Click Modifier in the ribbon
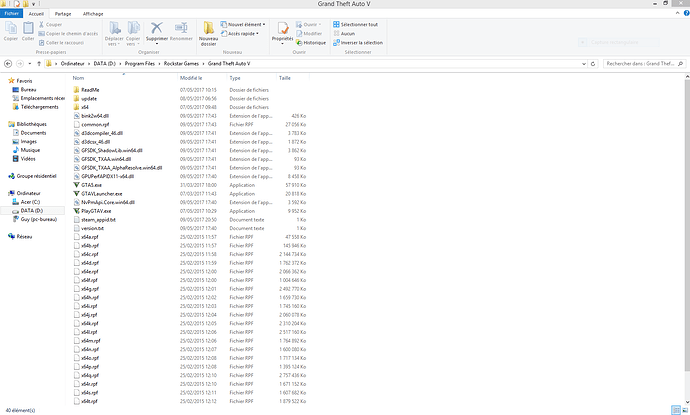Viewport: 690px width, 415px height. coord(309,33)
